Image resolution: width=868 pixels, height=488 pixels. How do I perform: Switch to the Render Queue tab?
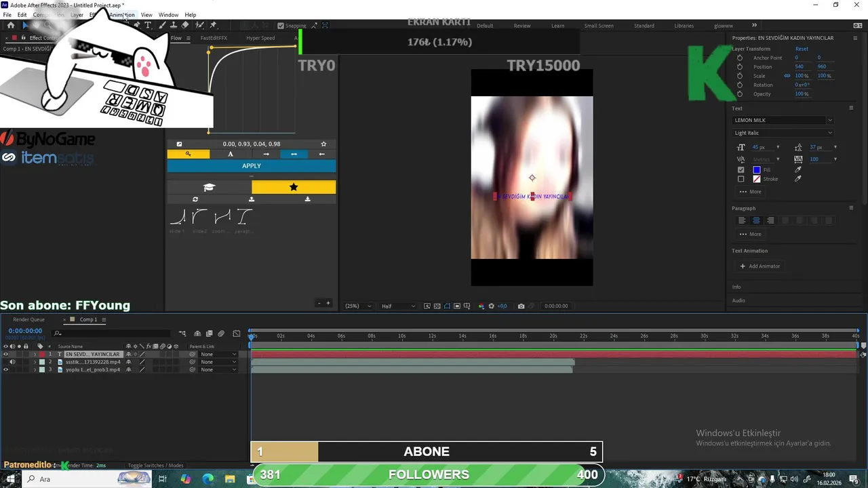(x=28, y=319)
